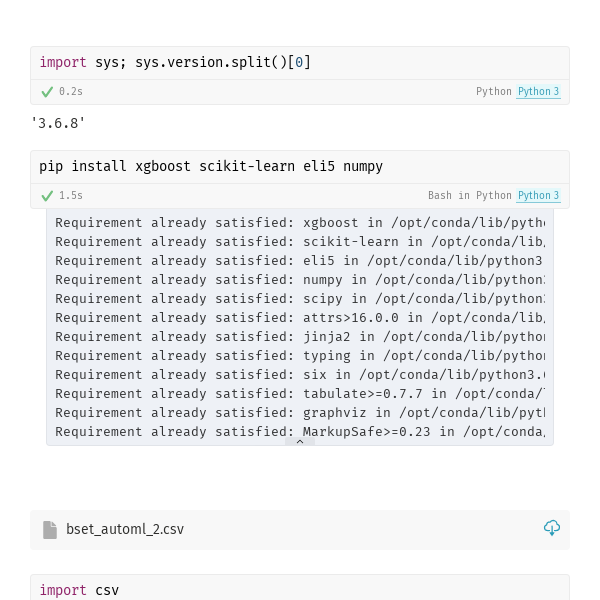Screen dimensions: 600x600
Task: Click green success checkmark of first cell
Action: (46, 92)
